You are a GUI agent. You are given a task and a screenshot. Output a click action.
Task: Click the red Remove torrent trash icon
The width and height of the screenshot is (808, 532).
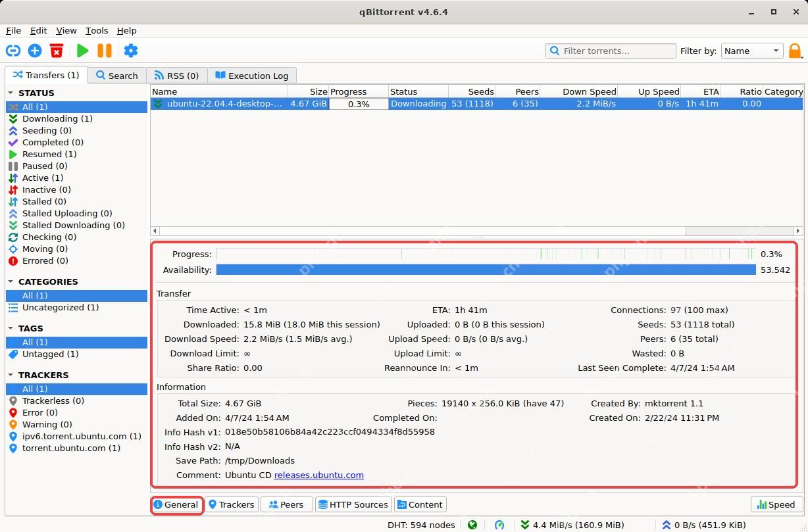[x=57, y=51]
